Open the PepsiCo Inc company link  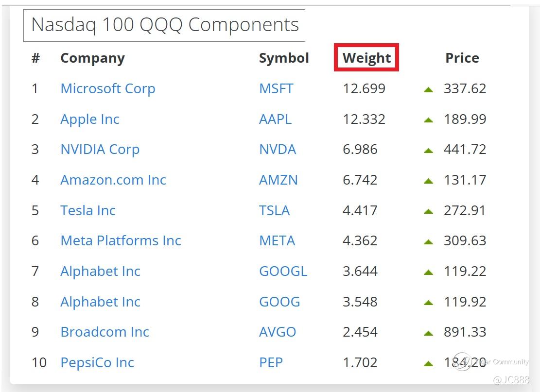click(97, 362)
